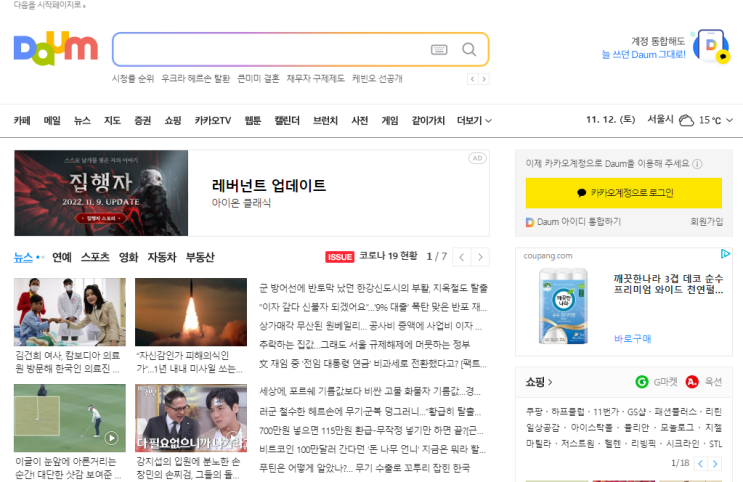The height and width of the screenshot is (482, 743).
Task: Click the AdChoices icon on Coupang ad
Action: (x=725, y=254)
